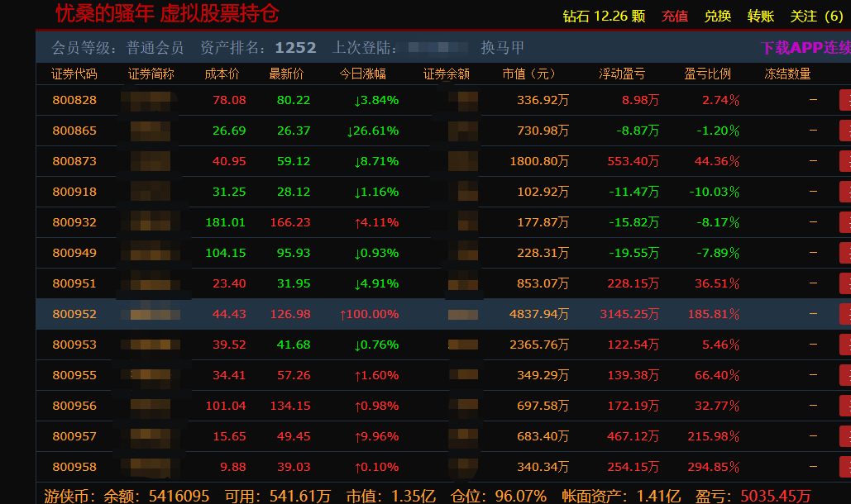851x504 pixels.
Task: Select stock code 800958
Action: point(74,467)
